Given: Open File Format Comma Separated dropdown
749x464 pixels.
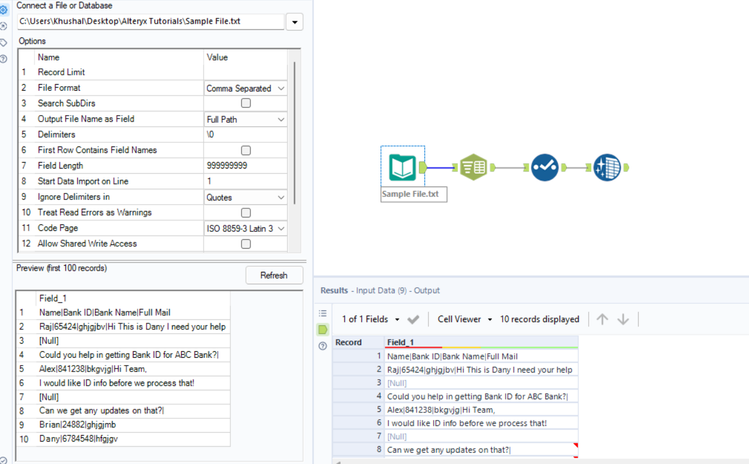Looking at the screenshot, I should pyautogui.click(x=246, y=88).
